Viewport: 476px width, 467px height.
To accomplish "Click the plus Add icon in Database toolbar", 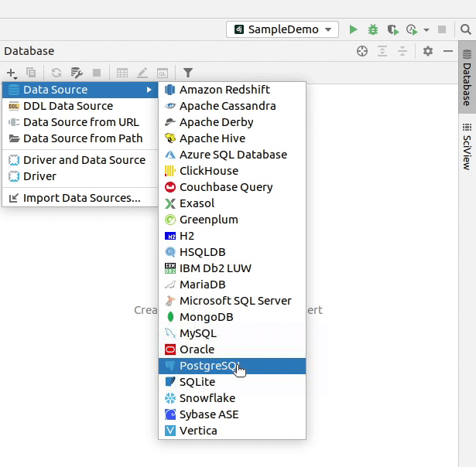I will pyautogui.click(x=11, y=73).
